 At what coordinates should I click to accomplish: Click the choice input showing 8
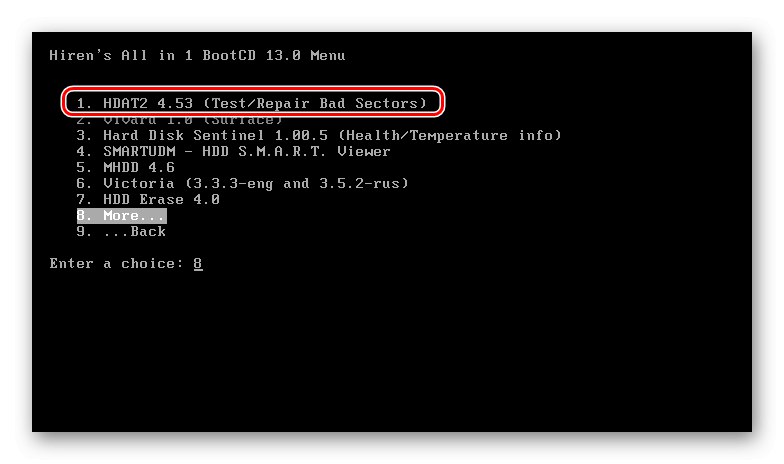pyautogui.click(x=198, y=264)
